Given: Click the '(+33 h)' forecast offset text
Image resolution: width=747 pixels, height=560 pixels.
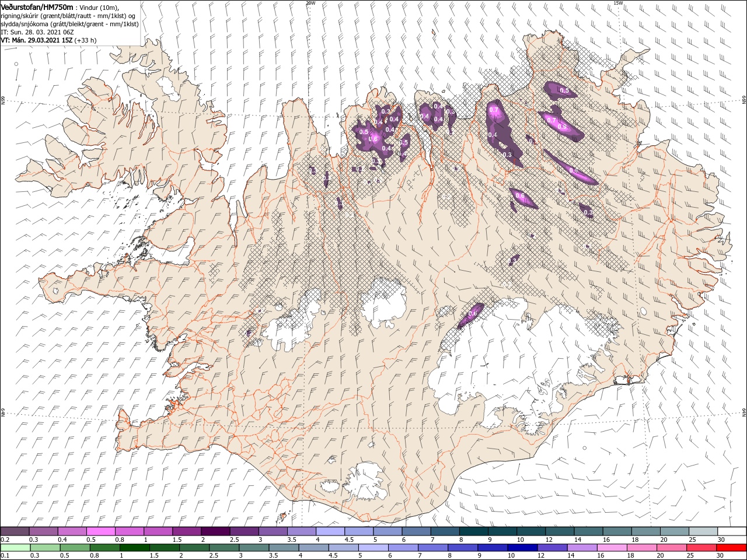Looking at the screenshot, I should [x=85, y=40].
